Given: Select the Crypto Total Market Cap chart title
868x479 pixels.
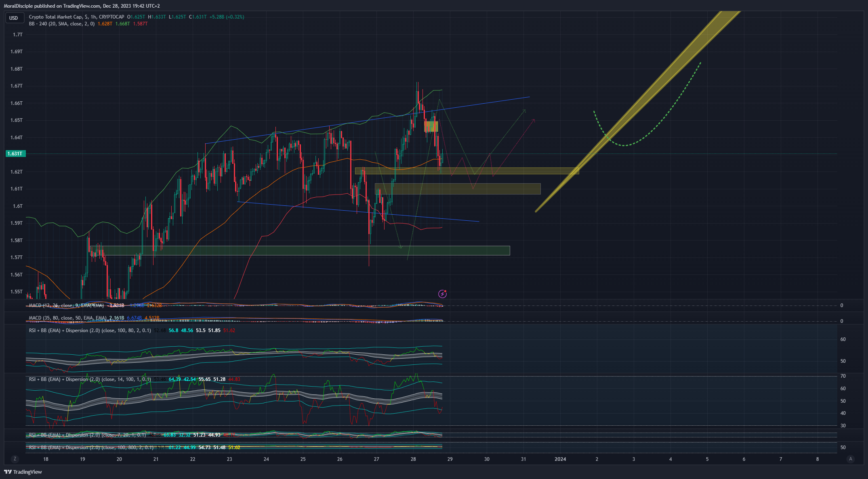Looking at the screenshot, I should (76, 17).
